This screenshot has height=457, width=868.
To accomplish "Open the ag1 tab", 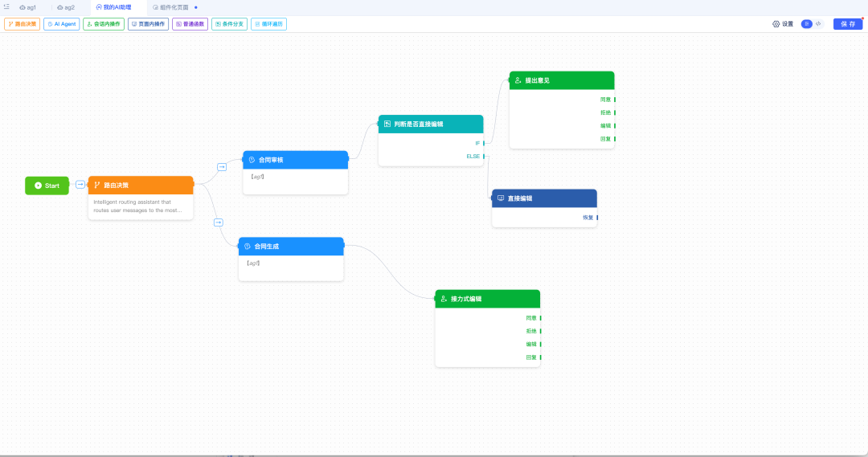I will [27, 7].
